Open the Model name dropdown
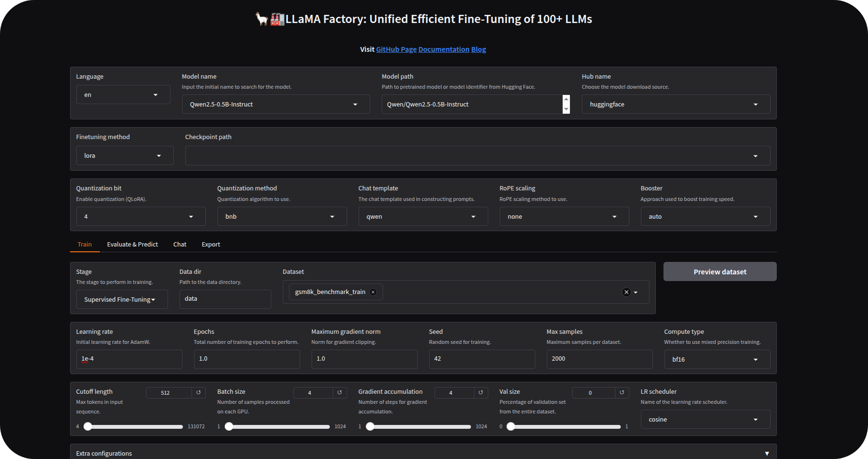This screenshot has height=459, width=868. coord(276,104)
